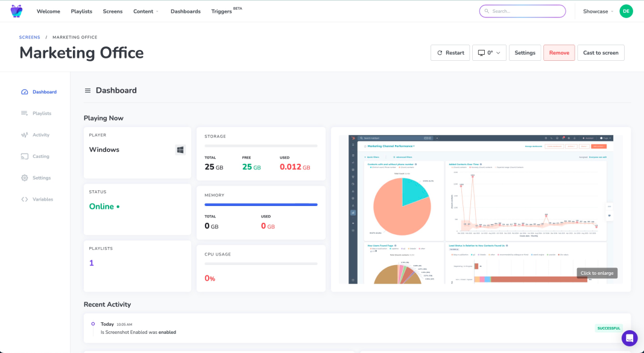Viewport: 644px width, 353px height.
Task: Open the Triggers beta menu
Action: (221, 11)
